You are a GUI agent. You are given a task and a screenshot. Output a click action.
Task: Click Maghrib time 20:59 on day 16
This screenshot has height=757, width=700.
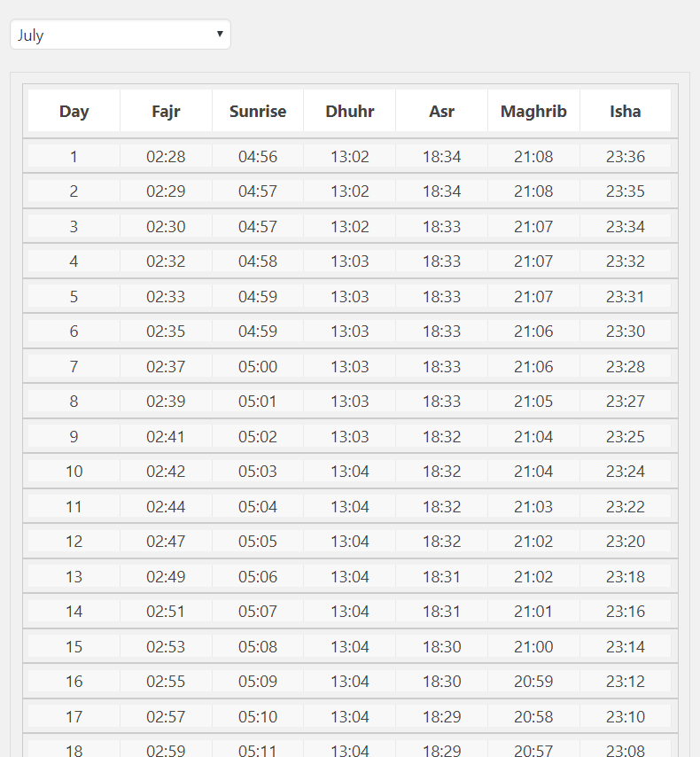[x=533, y=681]
